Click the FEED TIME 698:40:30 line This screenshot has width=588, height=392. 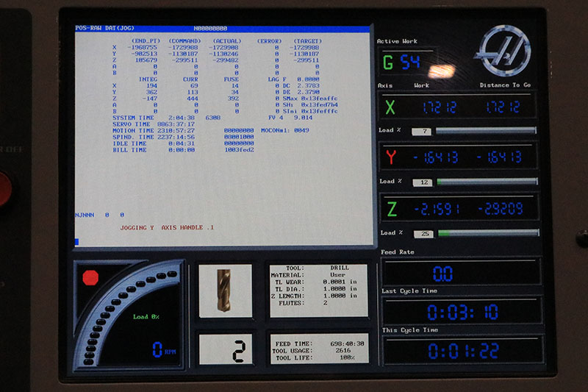pyautogui.click(x=320, y=343)
